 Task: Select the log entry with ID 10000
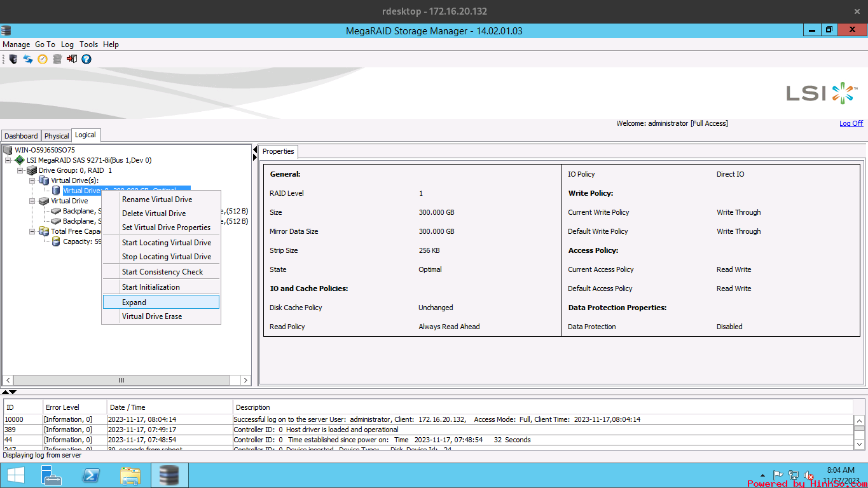click(428, 419)
